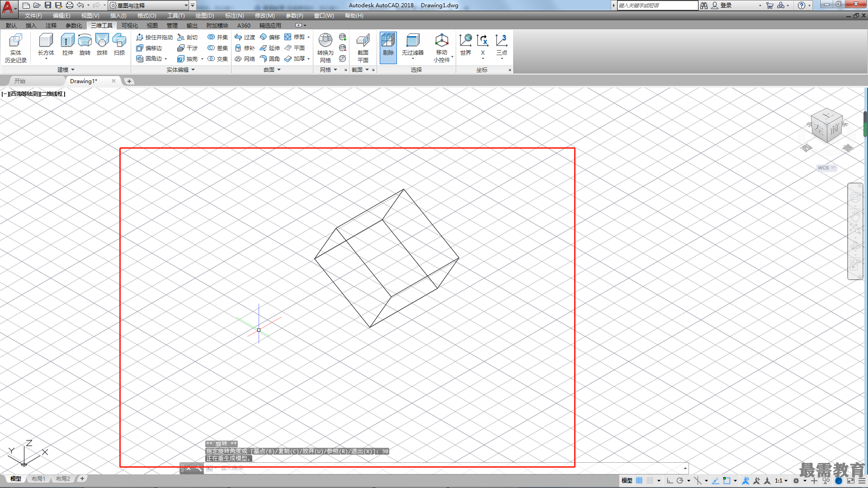Screen dimensions: 868x488
Task: Click the 并集 union tool
Action: click(x=217, y=37)
